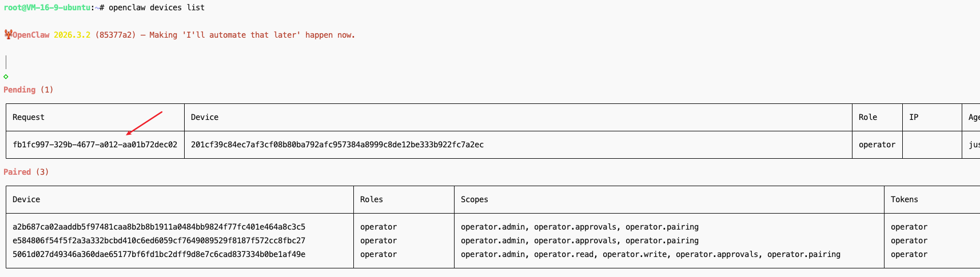Click the green diamond marker icon

point(6,77)
